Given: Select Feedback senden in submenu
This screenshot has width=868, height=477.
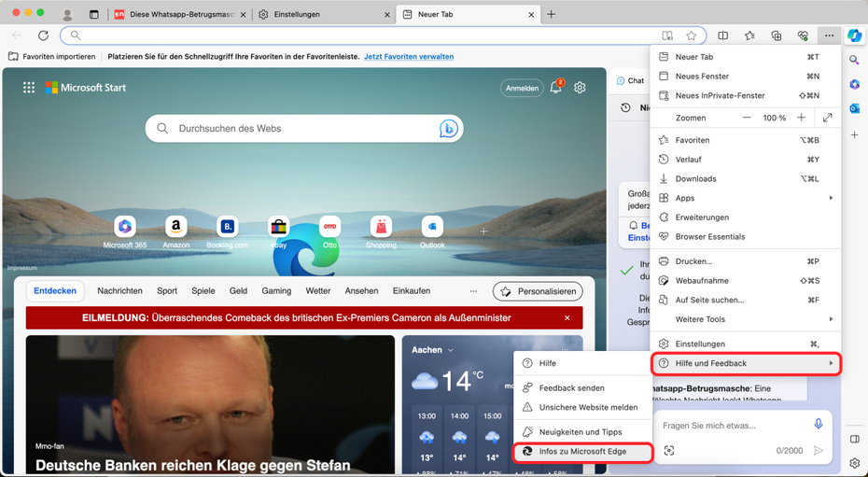Looking at the screenshot, I should (x=583, y=388).
